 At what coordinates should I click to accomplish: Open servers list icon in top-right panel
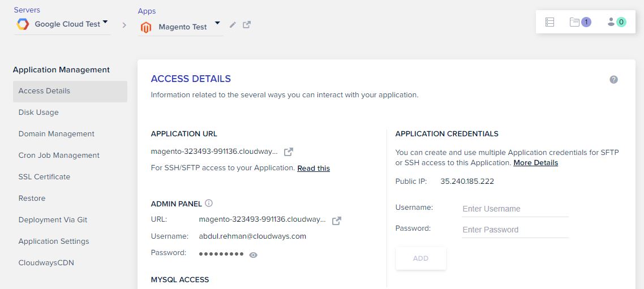tap(549, 22)
